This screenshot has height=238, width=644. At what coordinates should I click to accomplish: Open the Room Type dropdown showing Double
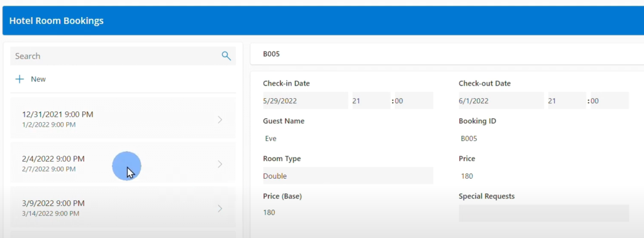[x=348, y=176]
